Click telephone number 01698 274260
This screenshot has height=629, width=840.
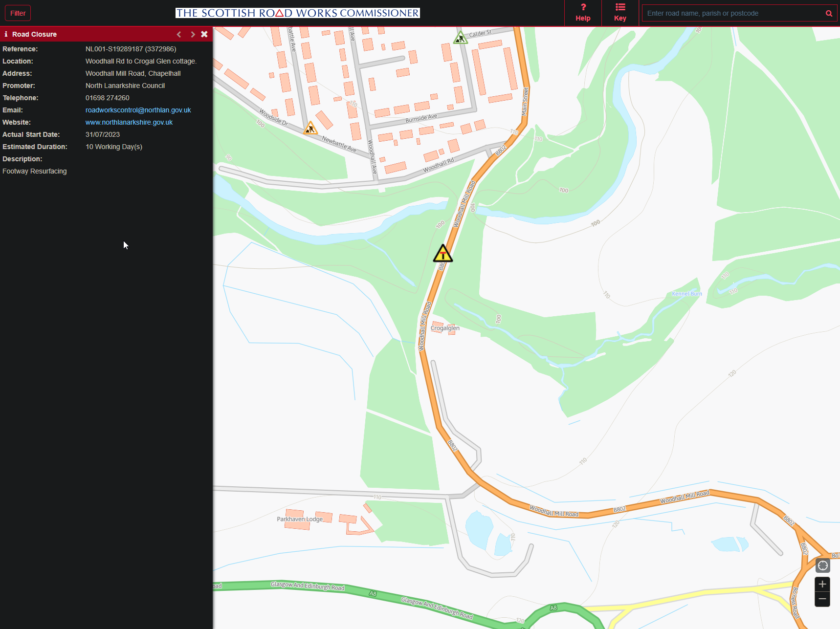tap(108, 98)
